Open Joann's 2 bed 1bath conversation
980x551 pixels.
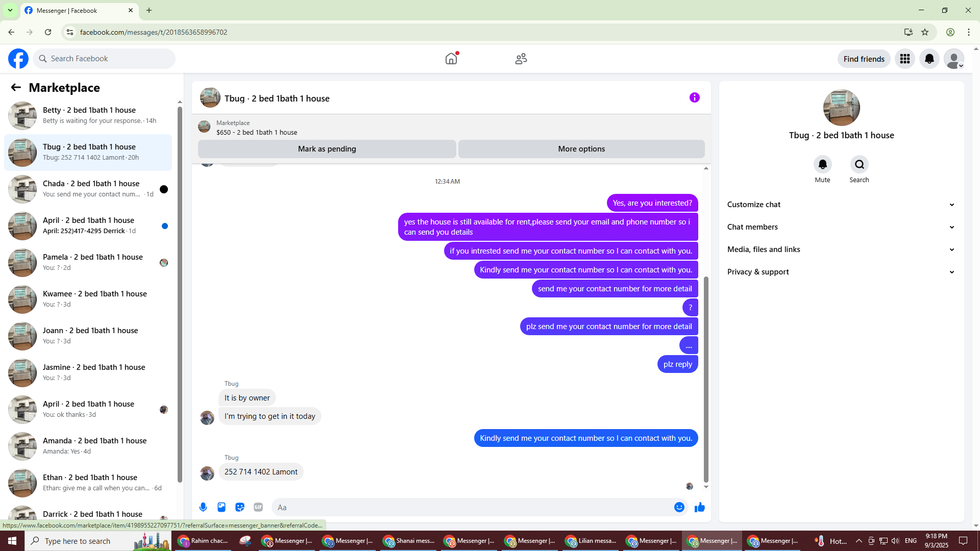point(88,336)
